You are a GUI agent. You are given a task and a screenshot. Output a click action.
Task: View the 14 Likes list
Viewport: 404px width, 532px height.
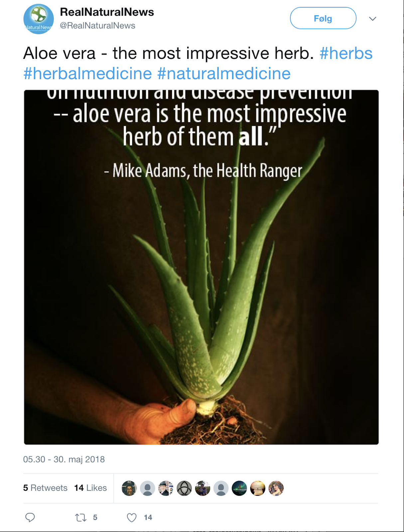[90, 488]
